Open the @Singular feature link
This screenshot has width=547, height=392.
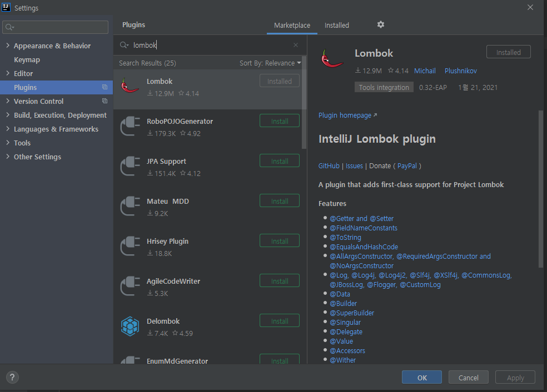pos(345,322)
